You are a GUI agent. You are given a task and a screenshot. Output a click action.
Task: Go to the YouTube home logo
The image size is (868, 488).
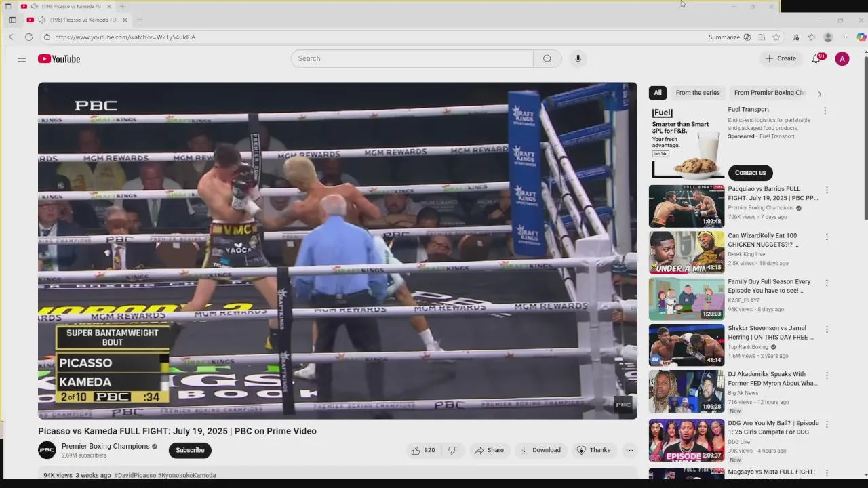(59, 59)
